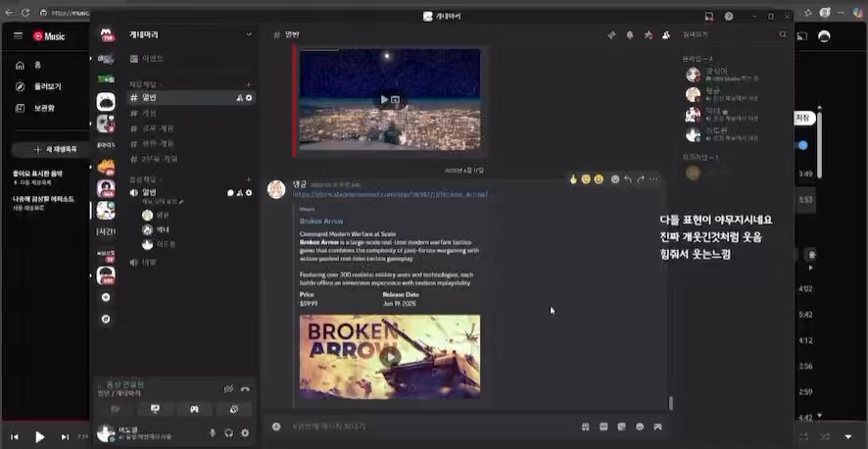Open the sticker picker icon

coord(622,426)
